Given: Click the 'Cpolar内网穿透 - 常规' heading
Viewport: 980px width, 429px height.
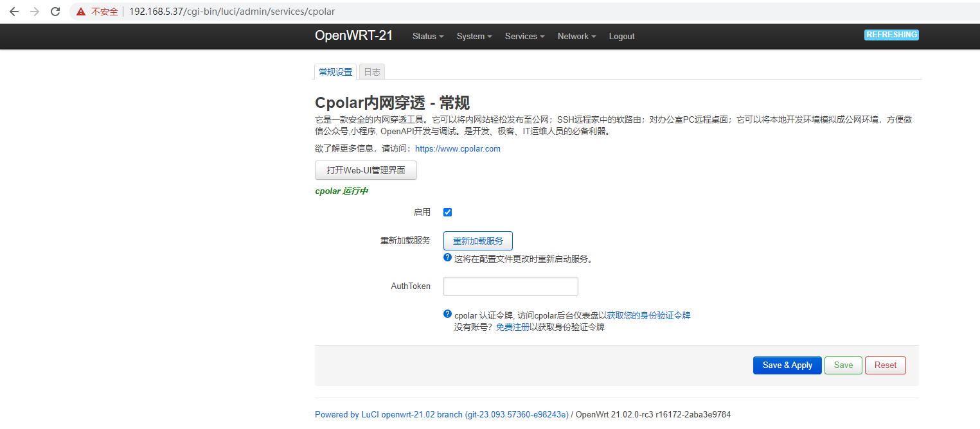Looking at the screenshot, I should coord(392,103).
